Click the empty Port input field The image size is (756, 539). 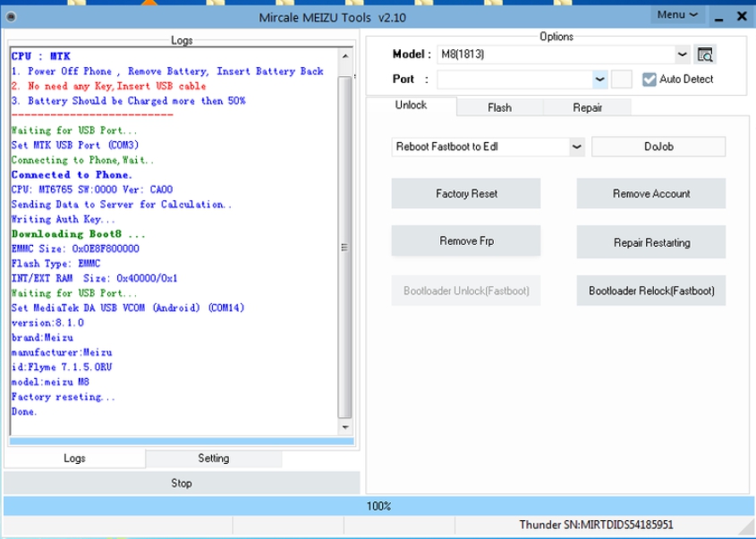coord(515,80)
